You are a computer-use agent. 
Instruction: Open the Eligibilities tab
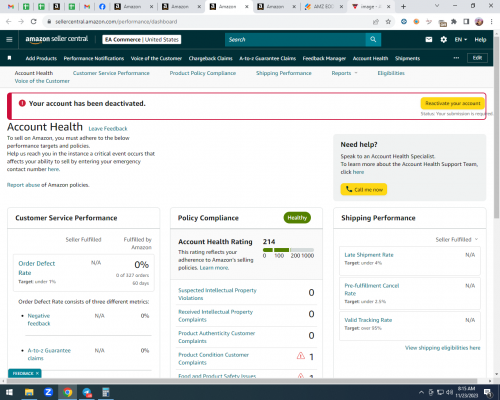click(391, 73)
